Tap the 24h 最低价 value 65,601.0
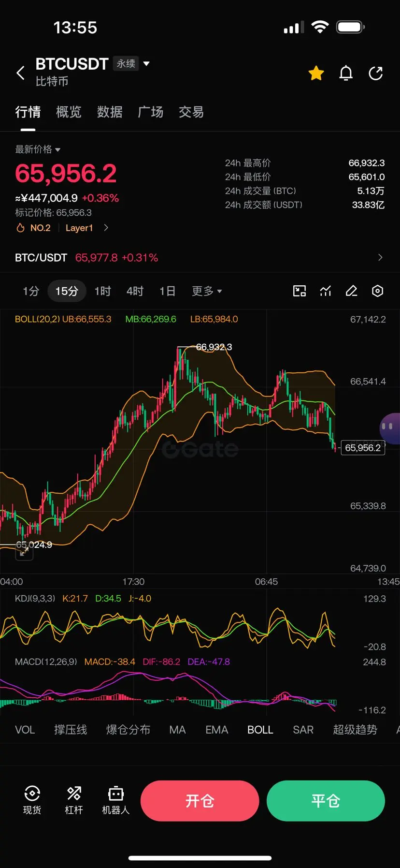This screenshot has height=868, width=400. pyautogui.click(x=367, y=177)
